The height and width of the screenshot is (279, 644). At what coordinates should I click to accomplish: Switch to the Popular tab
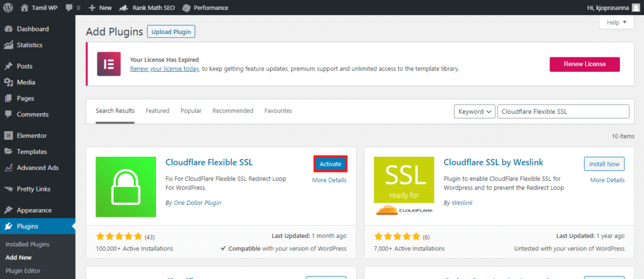(191, 111)
